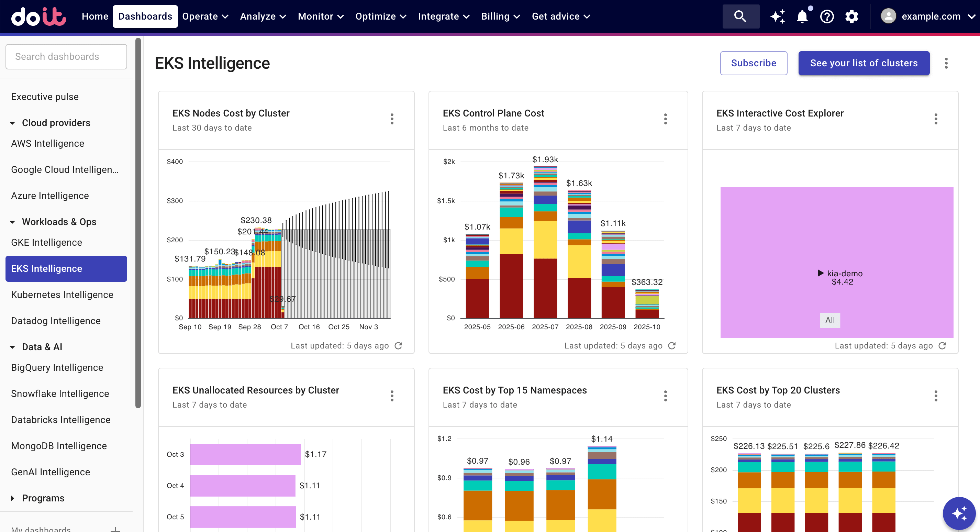
Task: Select Kubernetes Intelligence in the sidebar
Action: tap(62, 295)
